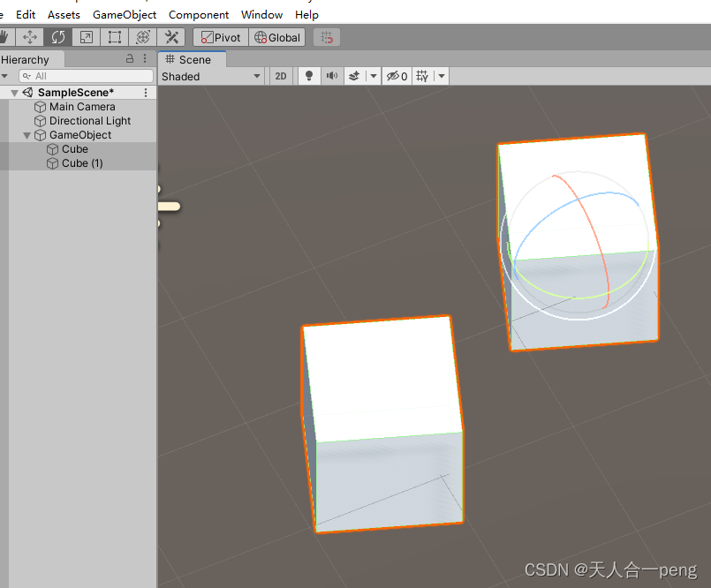The width and height of the screenshot is (711, 588).
Task: Open available custom editor tools
Action: click(x=171, y=37)
